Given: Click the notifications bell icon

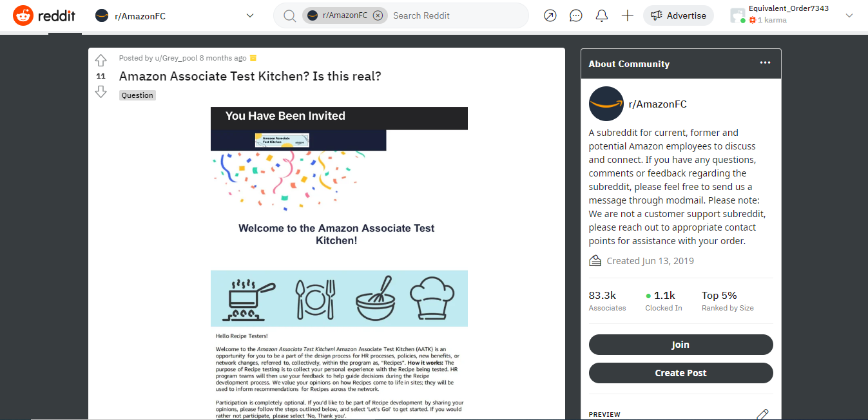Looking at the screenshot, I should (601, 15).
